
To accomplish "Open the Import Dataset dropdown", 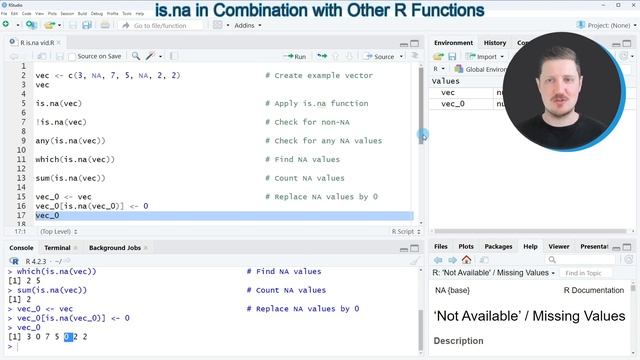I will 485,56.
